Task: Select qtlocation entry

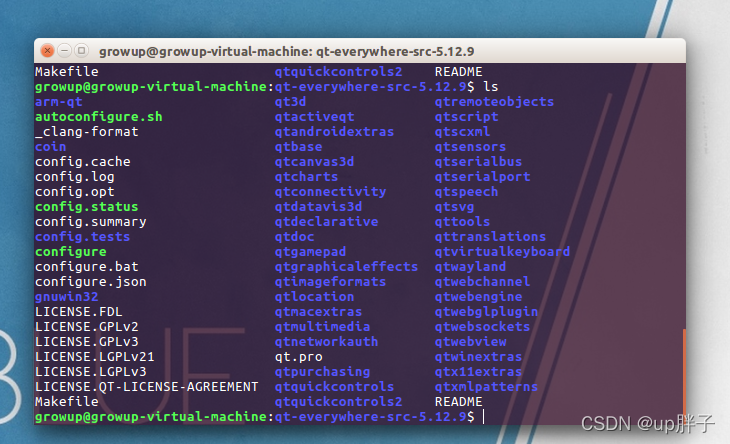Action: click(x=314, y=296)
